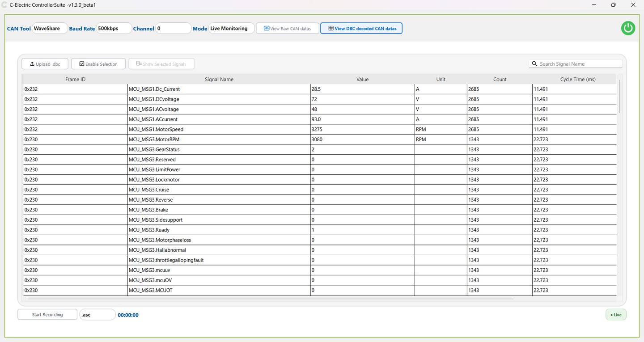The image size is (644, 342).
Task: Click the table horizontal scrollbar
Action: (271, 298)
